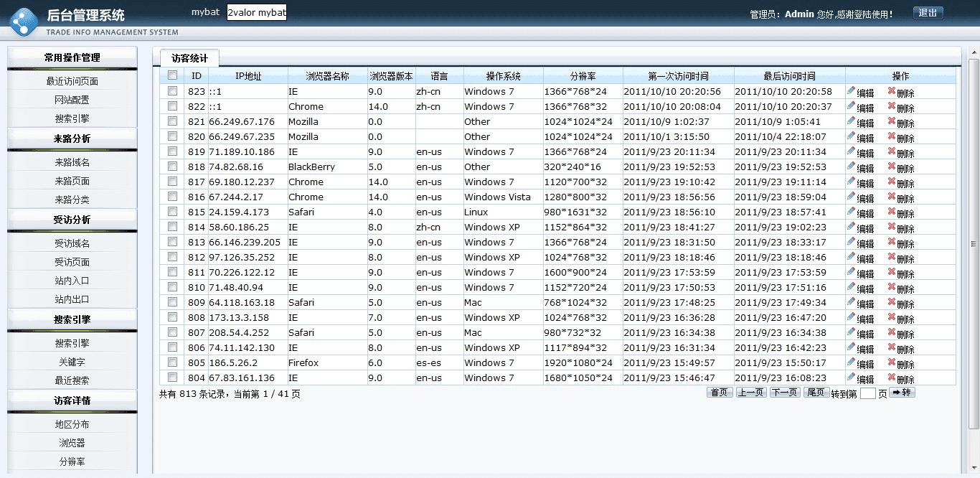This screenshot has width=980, height=478.
Task: Click the 下一页 next page button
Action: pos(785,393)
